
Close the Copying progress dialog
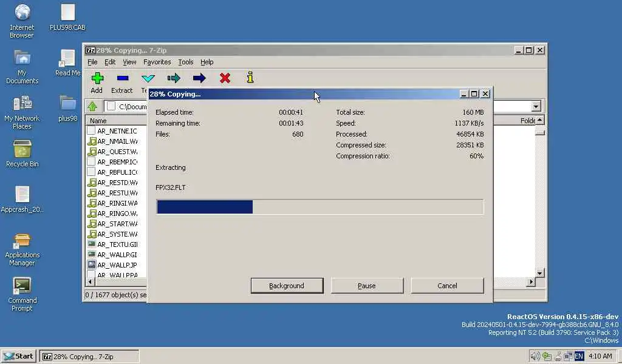(485, 94)
